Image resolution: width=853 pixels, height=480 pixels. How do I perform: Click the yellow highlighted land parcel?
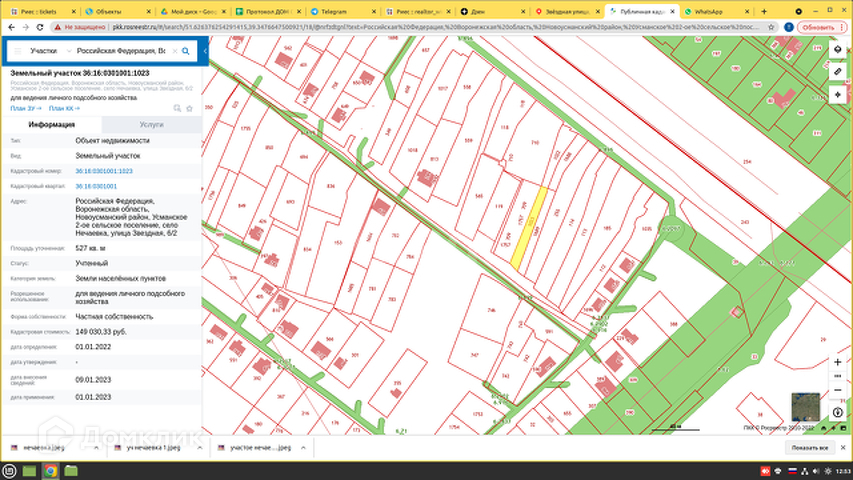coord(530,227)
